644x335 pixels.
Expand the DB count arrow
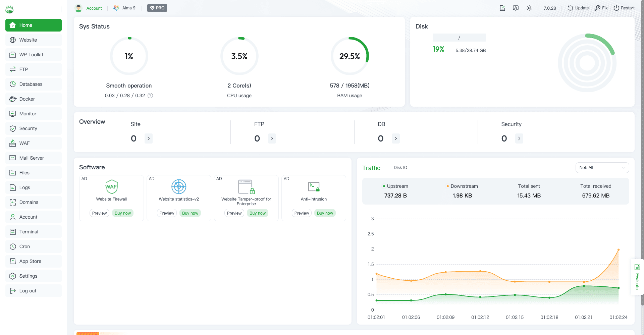[x=395, y=138]
